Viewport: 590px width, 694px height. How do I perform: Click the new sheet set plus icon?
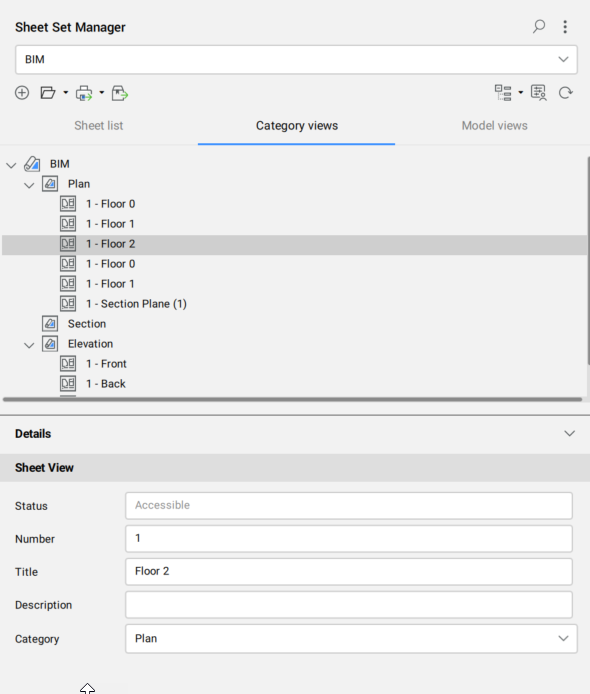coord(22,93)
